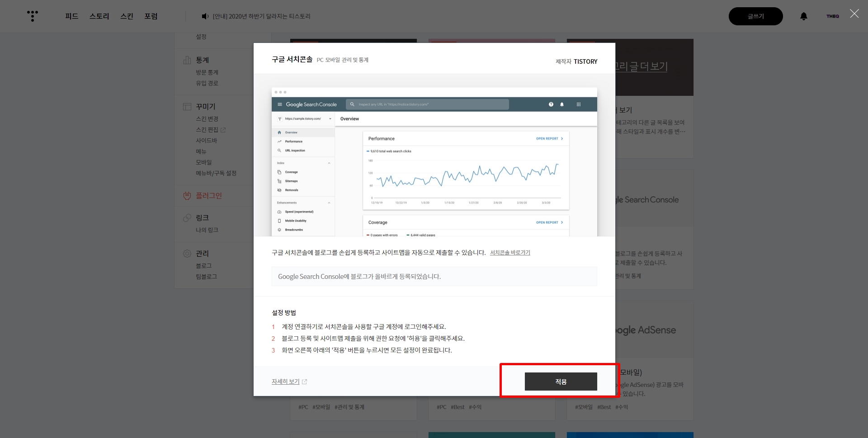
Task: Click the TISTORY creator label
Action: tap(585, 61)
